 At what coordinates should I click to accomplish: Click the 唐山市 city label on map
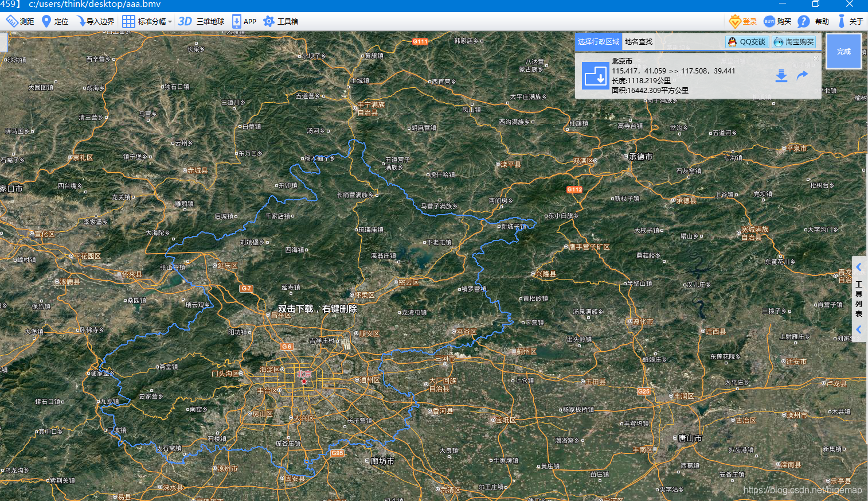[x=690, y=438]
